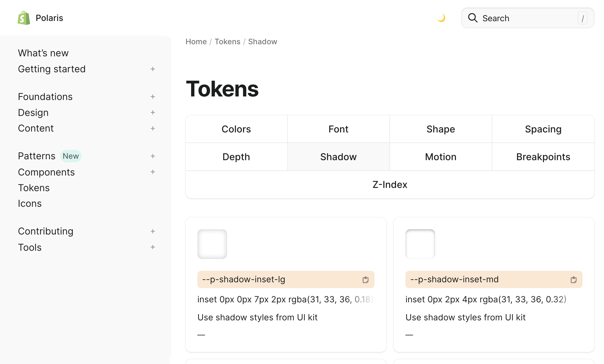Image resolution: width=604 pixels, height=364 pixels.
Task: Expand the Design nav section
Action: 152,112
